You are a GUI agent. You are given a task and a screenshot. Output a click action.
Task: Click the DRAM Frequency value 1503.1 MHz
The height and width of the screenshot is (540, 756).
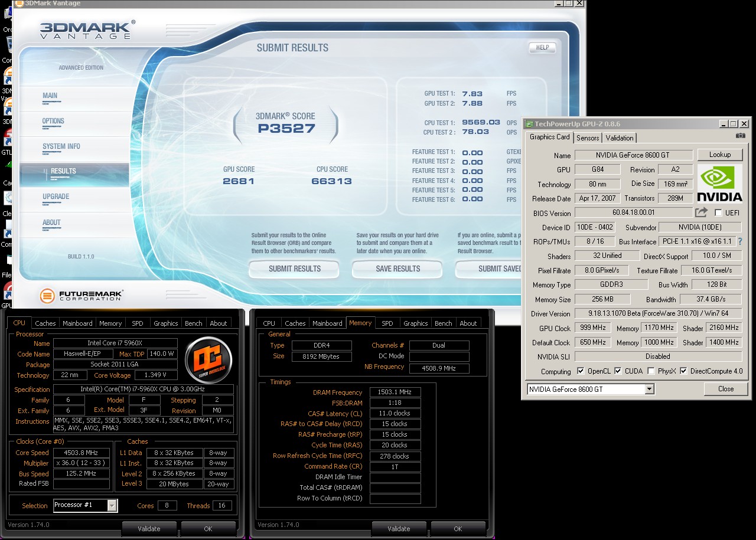click(395, 392)
